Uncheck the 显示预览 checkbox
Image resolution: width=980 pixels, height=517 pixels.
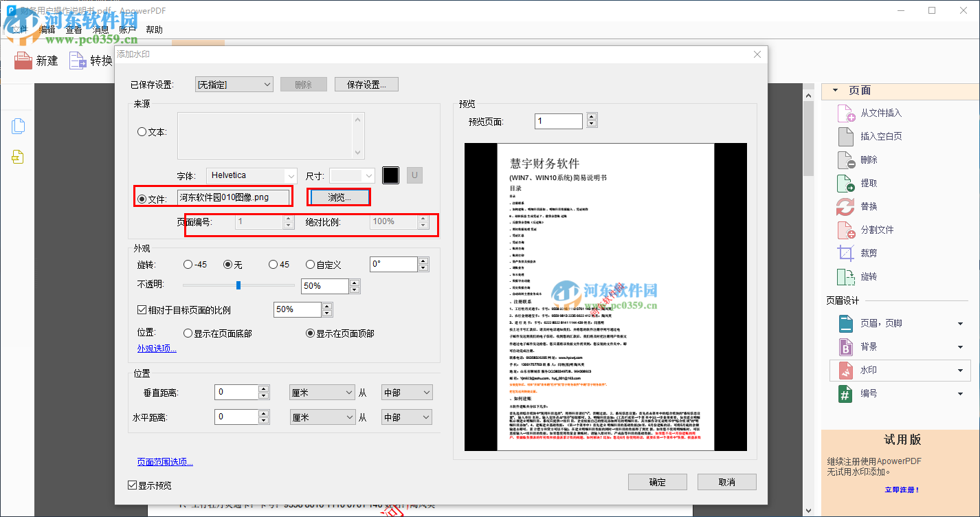132,485
